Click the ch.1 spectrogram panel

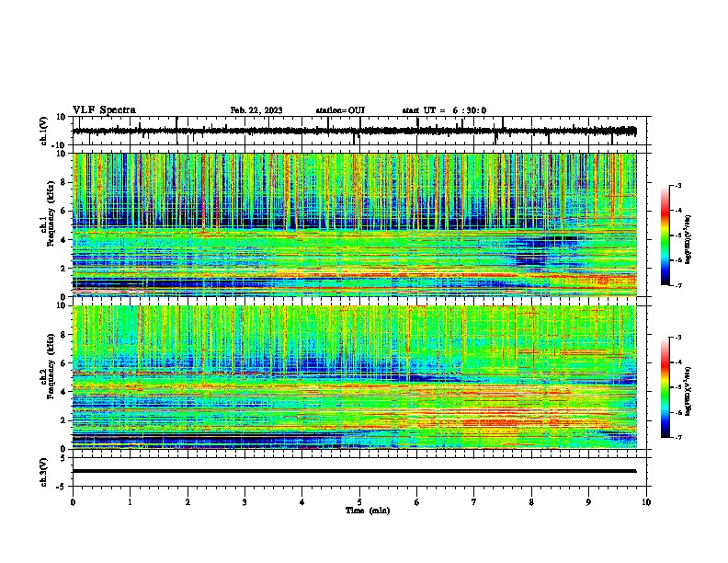click(354, 224)
